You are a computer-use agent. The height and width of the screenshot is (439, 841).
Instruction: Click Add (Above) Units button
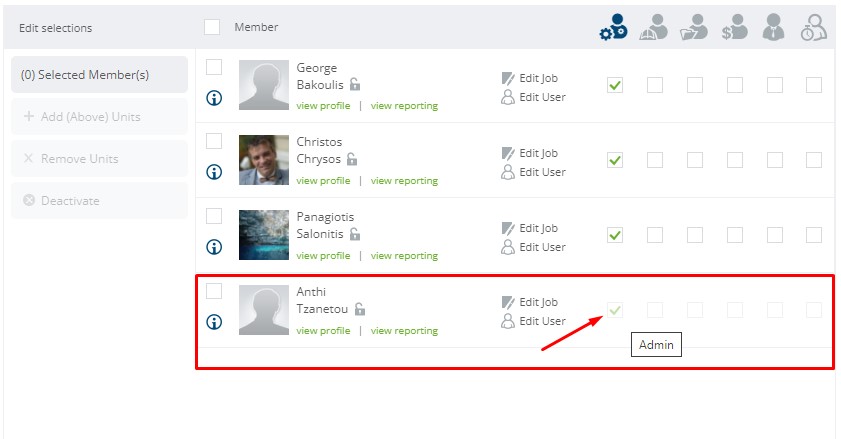point(99,116)
